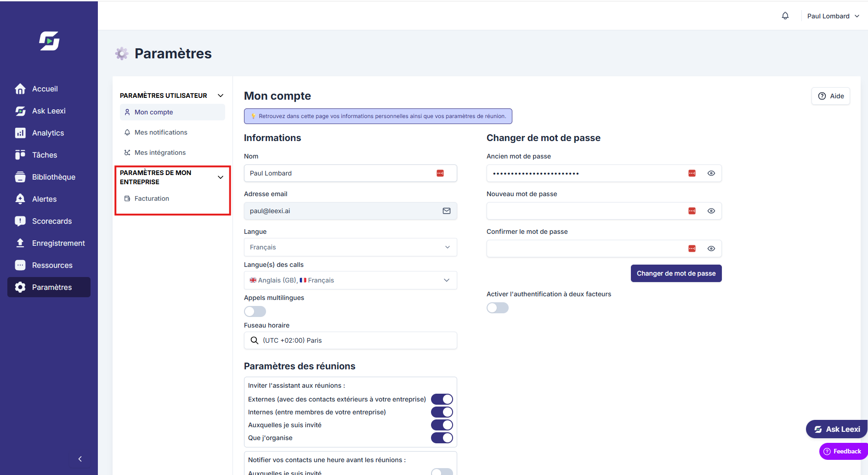The height and width of the screenshot is (475, 868).
Task: Click the Facturation billing icon
Action: click(x=127, y=198)
